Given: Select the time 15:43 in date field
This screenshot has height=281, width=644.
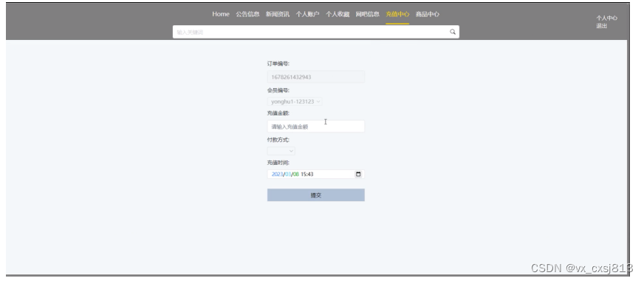Looking at the screenshot, I should pyautogui.click(x=306, y=174).
